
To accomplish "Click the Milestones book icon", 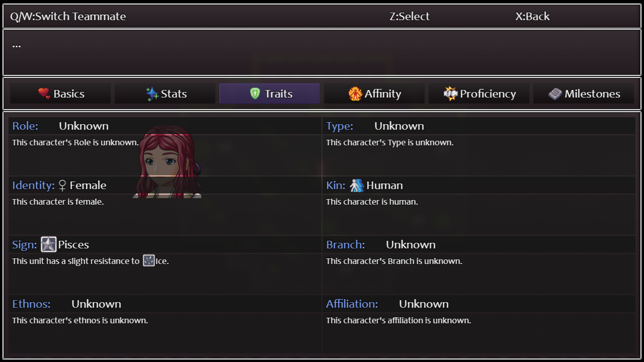I will coord(555,94).
